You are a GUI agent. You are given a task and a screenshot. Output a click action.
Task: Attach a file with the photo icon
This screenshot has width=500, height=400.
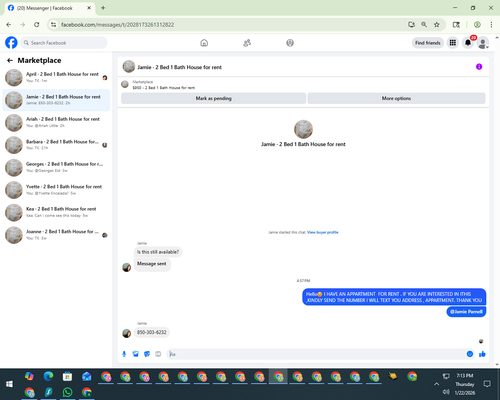(x=135, y=354)
